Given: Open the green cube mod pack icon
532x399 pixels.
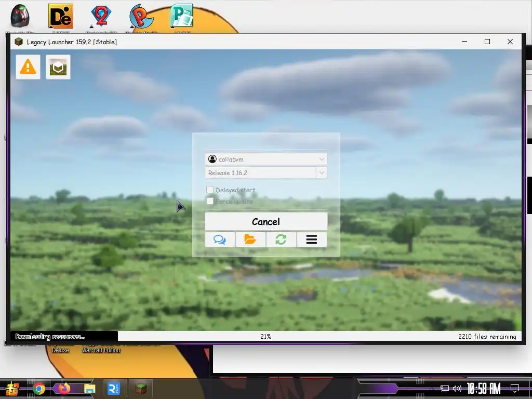Looking at the screenshot, I should click(58, 67).
